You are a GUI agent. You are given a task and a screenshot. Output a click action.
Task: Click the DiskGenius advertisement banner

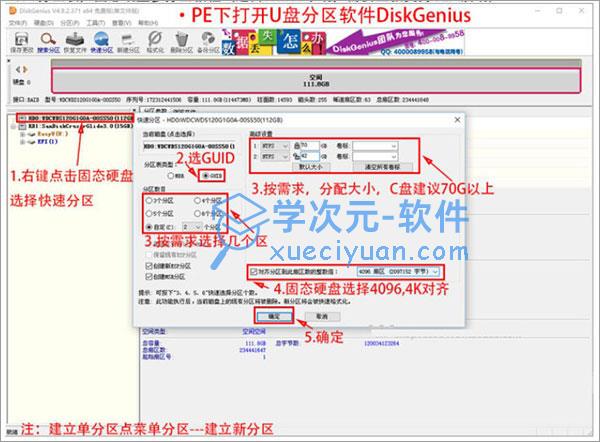click(x=343, y=42)
